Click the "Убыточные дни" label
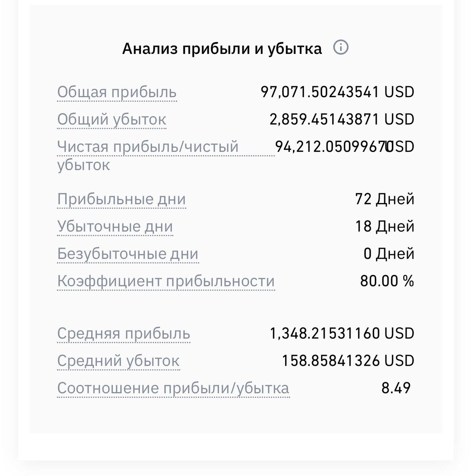Image resolution: width=472 pixels, height=476 pixels. click(x=115, y=226)
